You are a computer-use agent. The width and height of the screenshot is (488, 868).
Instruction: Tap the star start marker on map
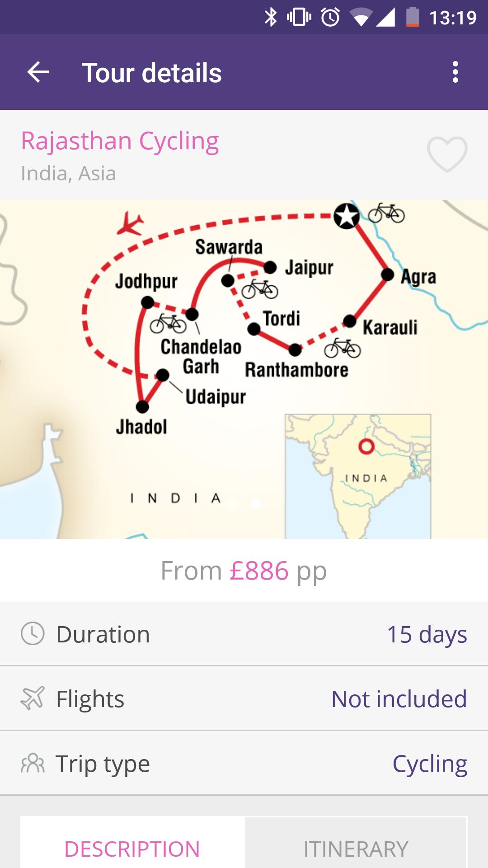click(x=347, y=216)
